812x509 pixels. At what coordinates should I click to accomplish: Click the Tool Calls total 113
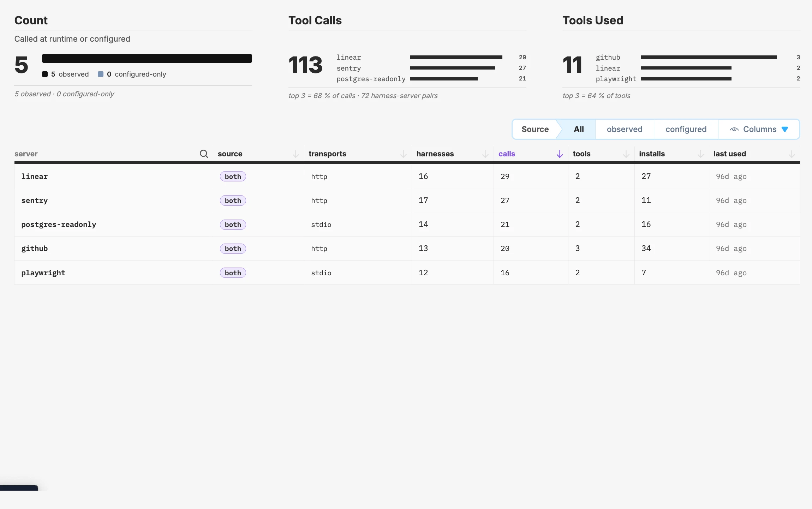[305, 65]
